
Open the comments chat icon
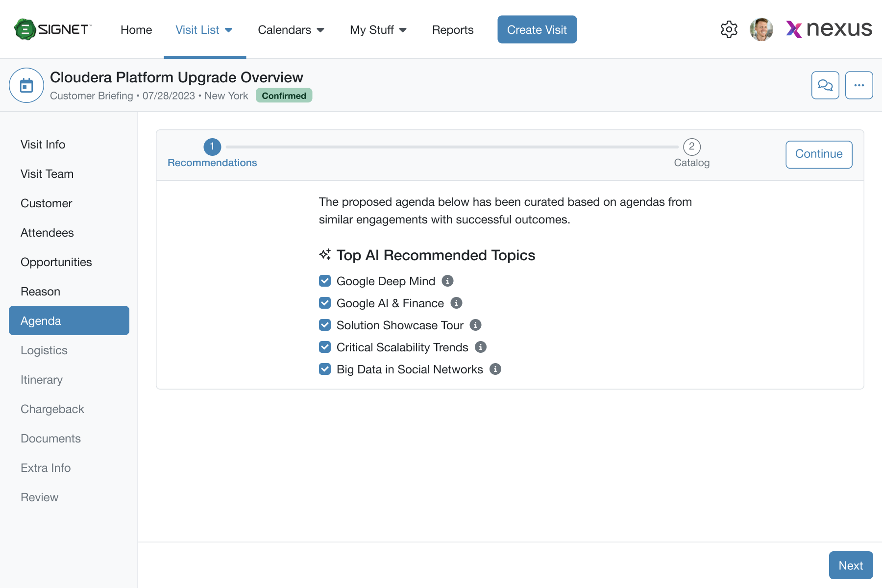click(x=825, y=85)
